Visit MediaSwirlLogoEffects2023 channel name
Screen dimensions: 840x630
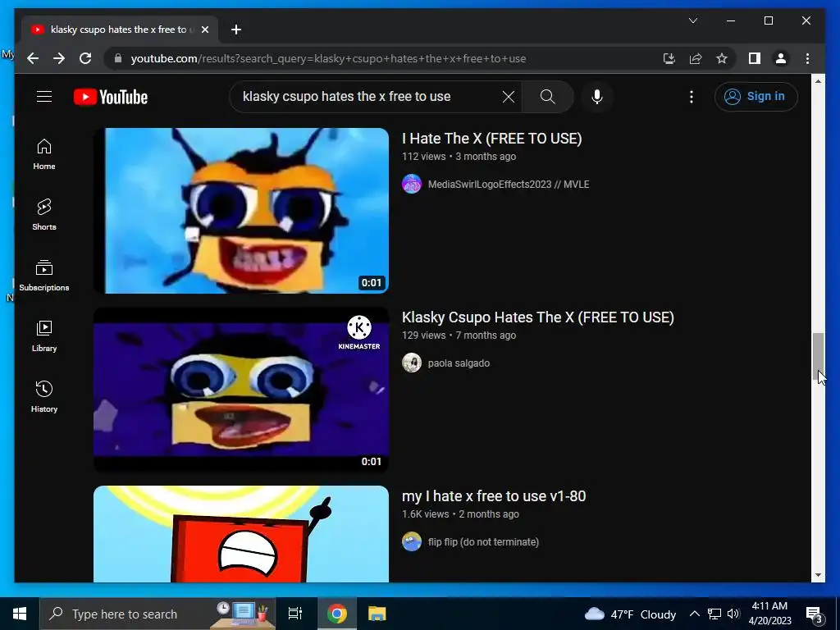(x=509, y=185)
